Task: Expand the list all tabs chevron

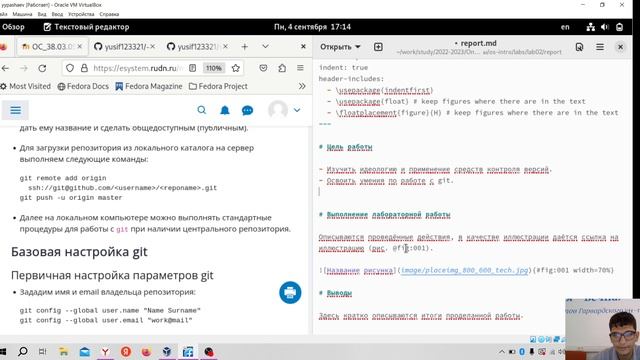Action: tap(265, 47)
